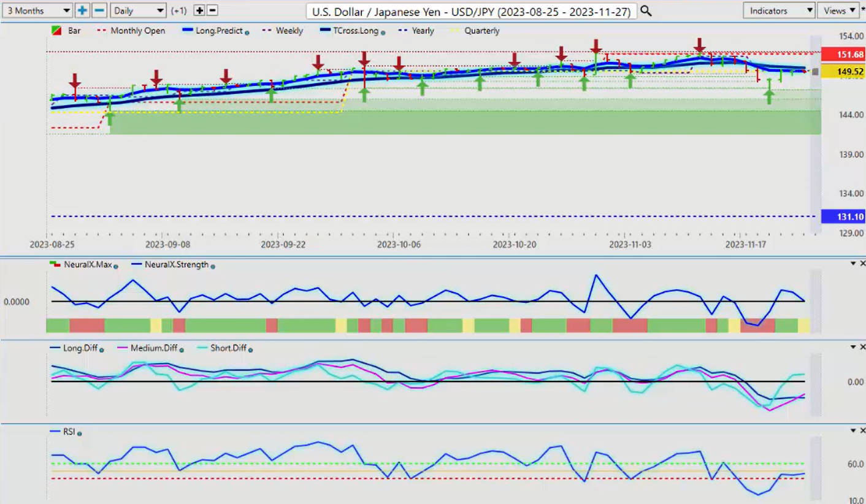866x504 pixels.
Task: Close the NeuralX indicator panel
Action: (862, 263)
